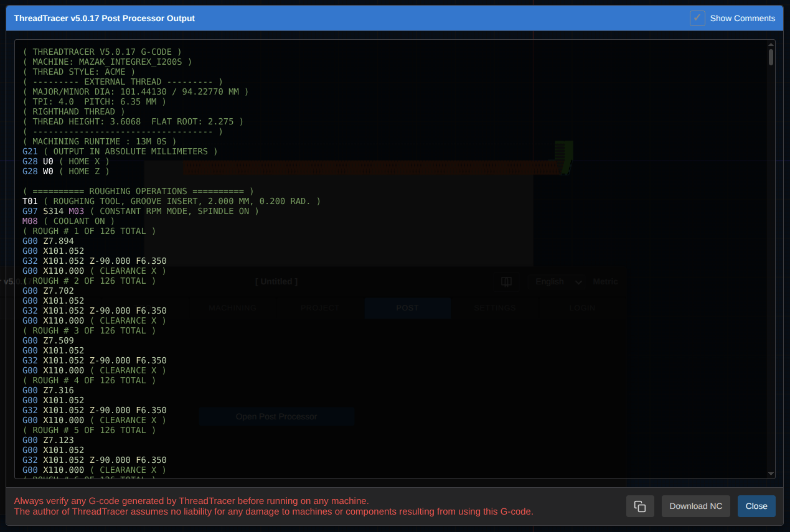Click the G28 W0 HOME Z line
Screen dimensions: 790x532
pyautogui.click(x=66, y=171)
